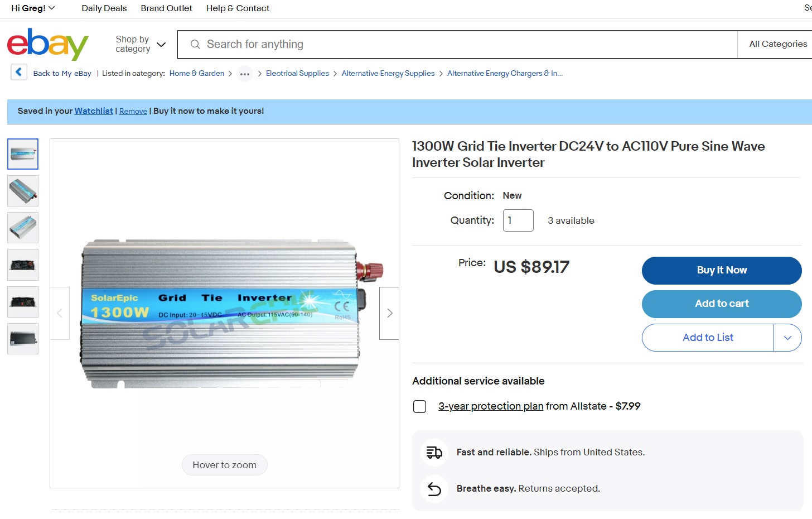Click the eBay logo
812x519 pixels.
47,44
